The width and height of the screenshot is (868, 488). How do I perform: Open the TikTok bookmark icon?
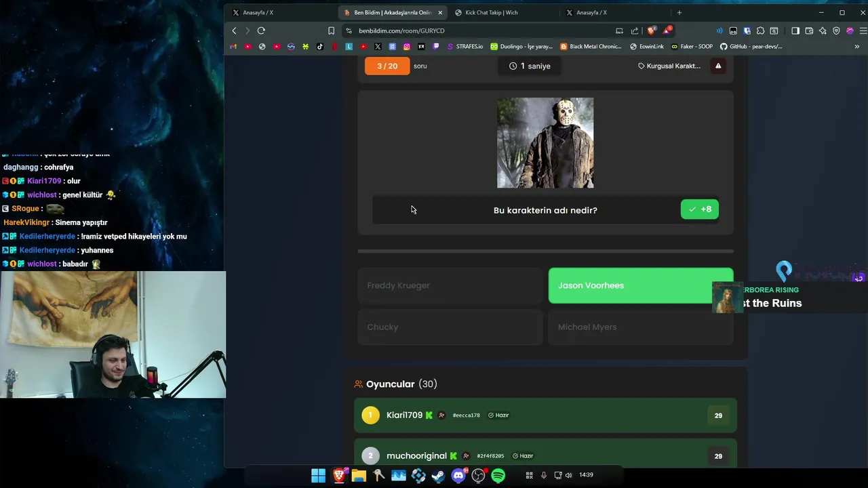click(320, 47)
